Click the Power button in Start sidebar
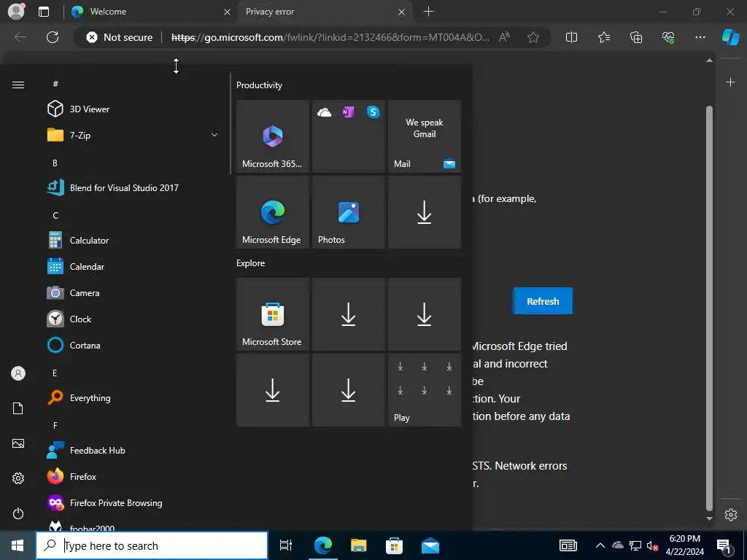 tap(18, 513)
